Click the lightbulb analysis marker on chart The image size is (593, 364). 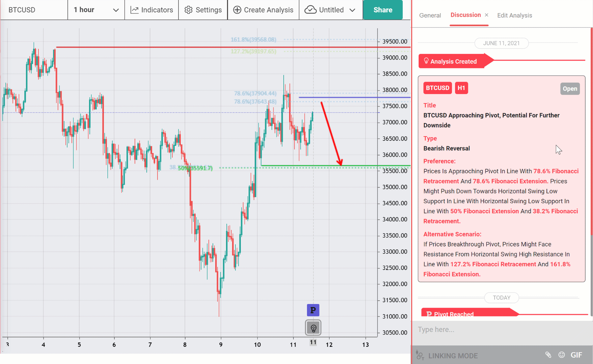click(313, 328)
